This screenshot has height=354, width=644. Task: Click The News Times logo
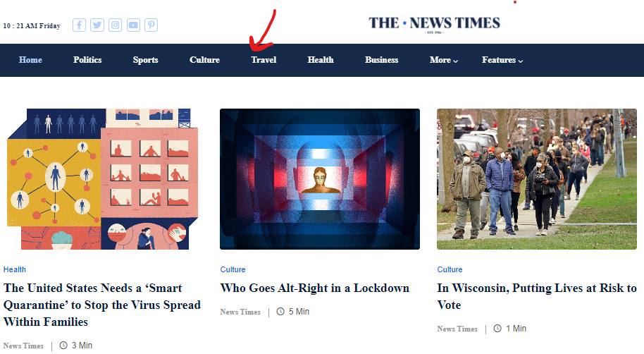[x=434, y=24]
